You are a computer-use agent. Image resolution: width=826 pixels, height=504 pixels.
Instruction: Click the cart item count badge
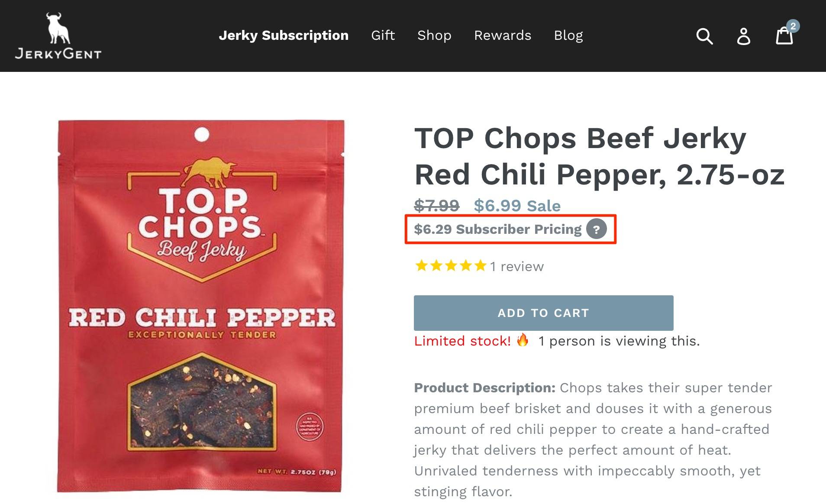pyautogui.click(x=793, y=26)
